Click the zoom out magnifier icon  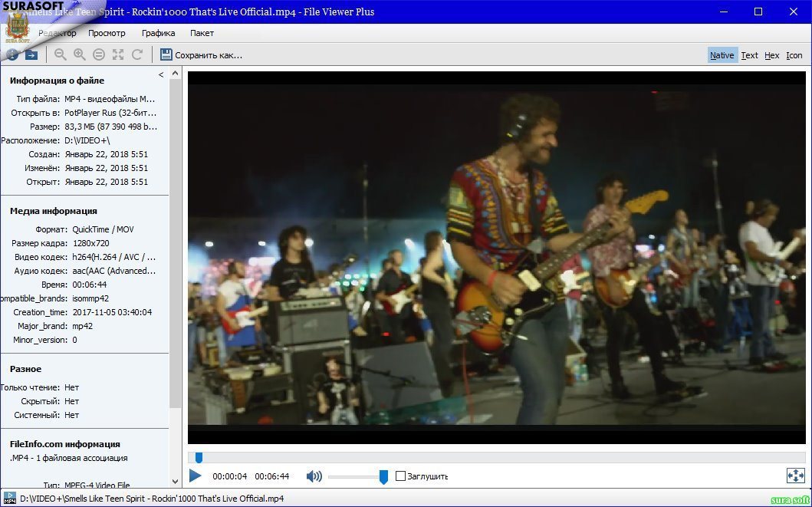click(x=61, y=55)
